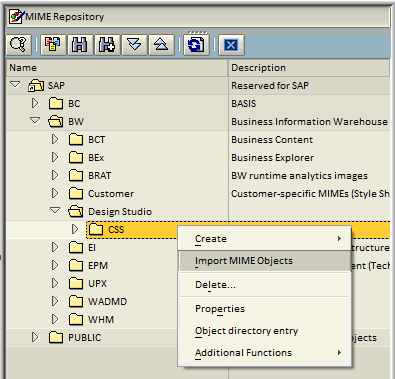Click the BRAT folder icon

click(76, 176)
